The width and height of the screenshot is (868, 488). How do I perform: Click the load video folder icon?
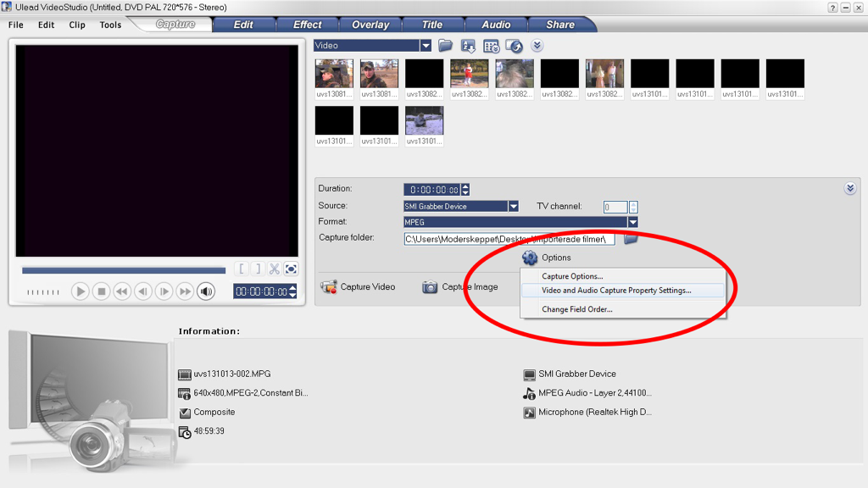(445, 46)
